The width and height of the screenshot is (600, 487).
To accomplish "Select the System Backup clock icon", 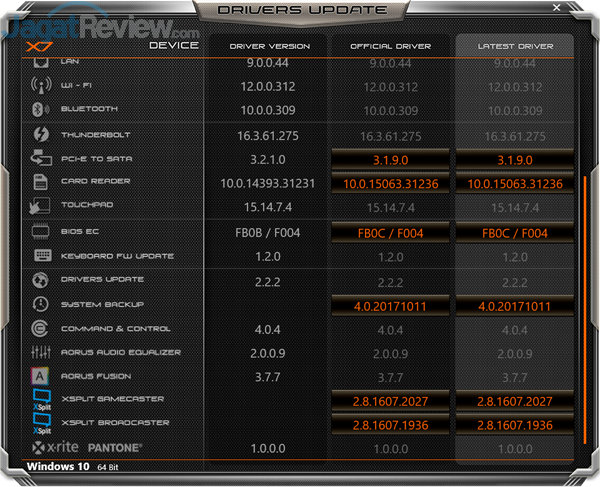I will [41, 304].
